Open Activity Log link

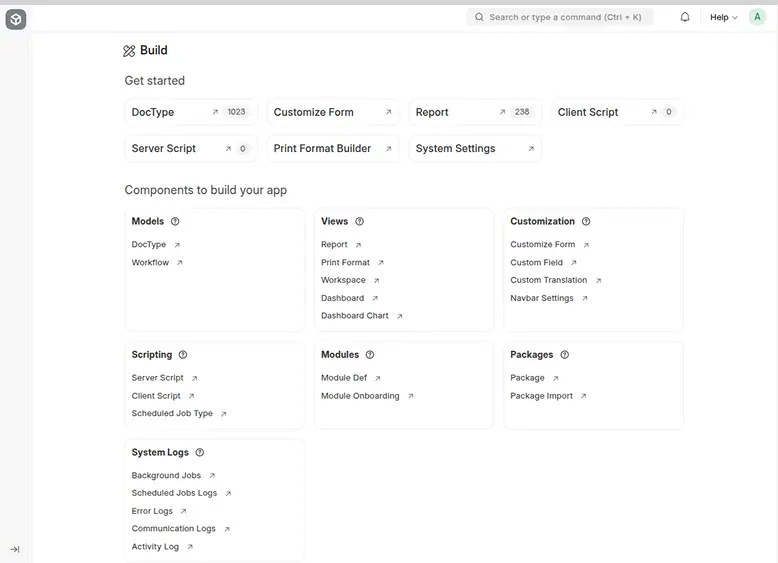[x=155, y=547]
